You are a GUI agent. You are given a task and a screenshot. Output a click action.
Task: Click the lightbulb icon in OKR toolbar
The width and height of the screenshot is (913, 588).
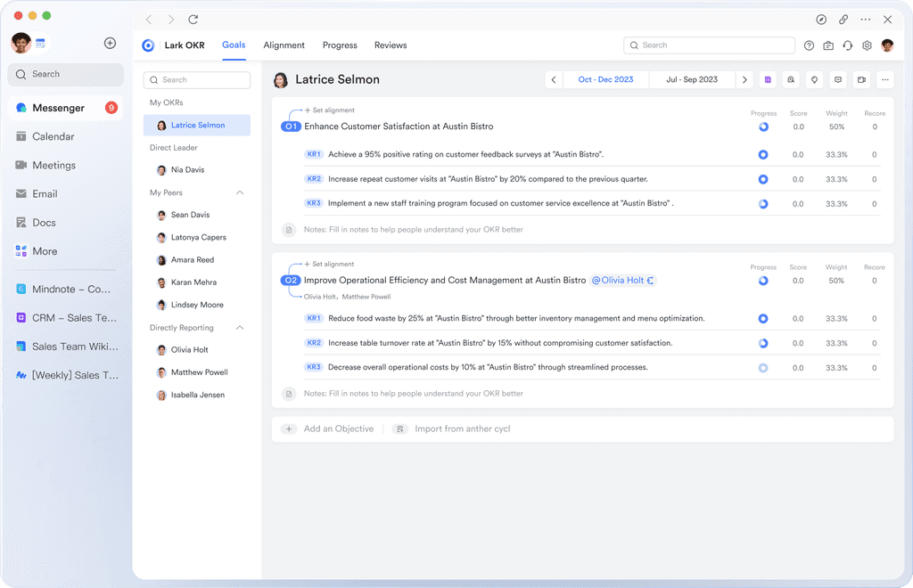click(x=815, y=79)
